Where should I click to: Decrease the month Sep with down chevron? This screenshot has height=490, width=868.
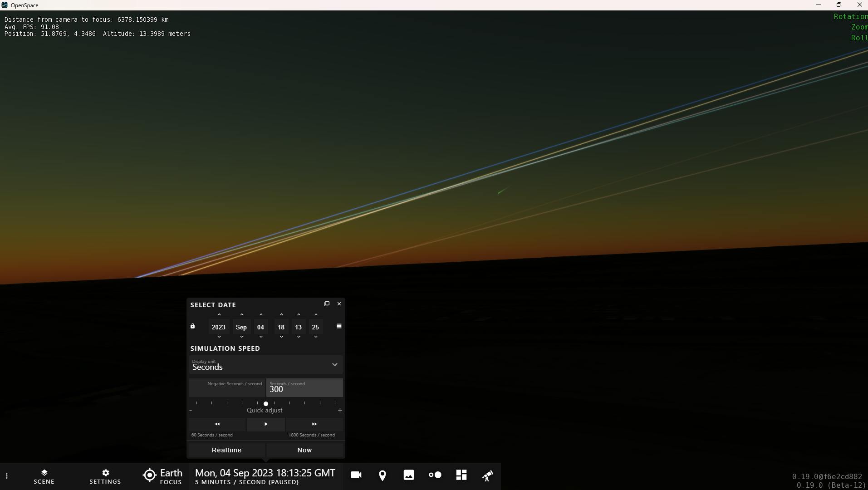[x=242, y=337]
